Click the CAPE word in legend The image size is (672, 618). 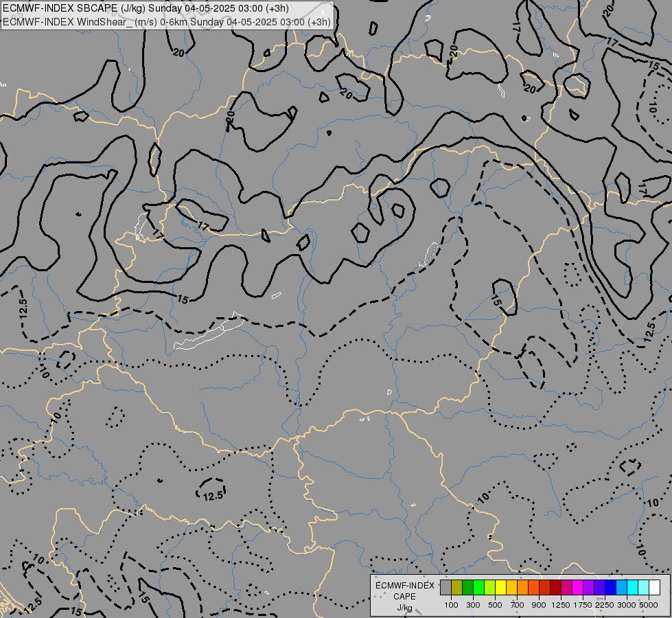click(x=404, y=597)
